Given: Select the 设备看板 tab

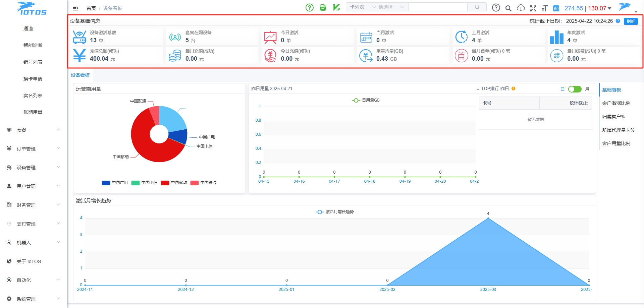Looking at the screenshot, I should point(80,75).
